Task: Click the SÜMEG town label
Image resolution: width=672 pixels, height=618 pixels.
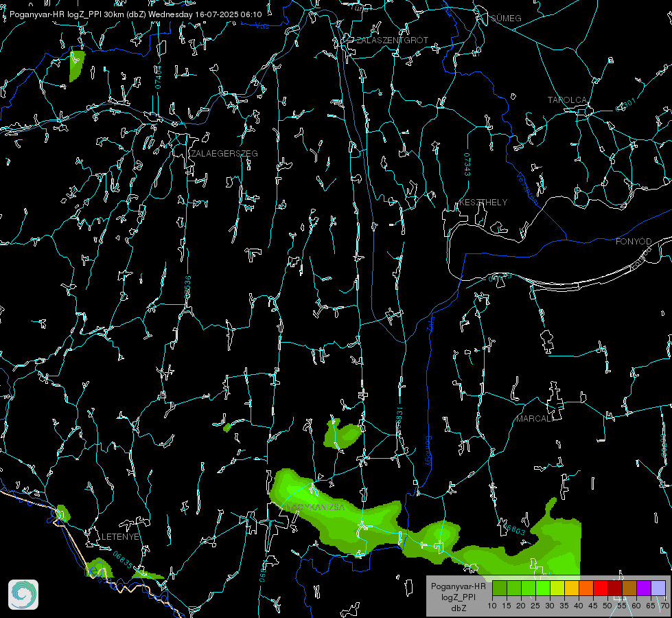Action: (506, 19)
